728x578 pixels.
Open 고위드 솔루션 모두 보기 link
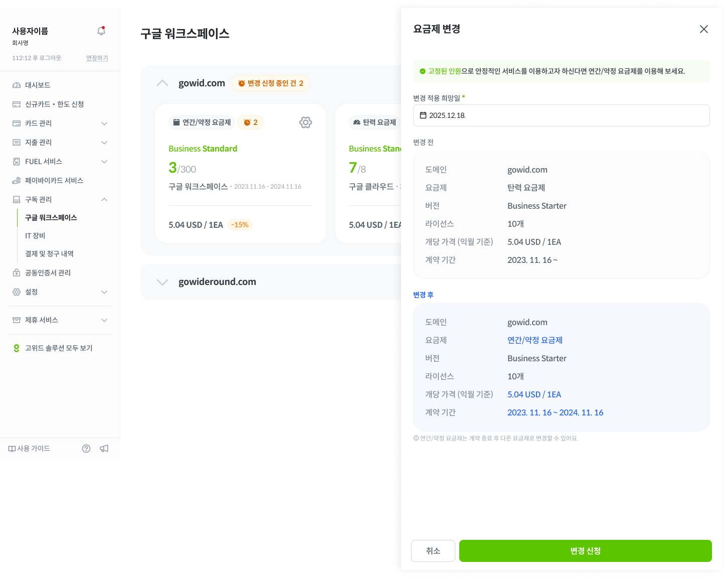pyautogui.click(x=59, y=348)
